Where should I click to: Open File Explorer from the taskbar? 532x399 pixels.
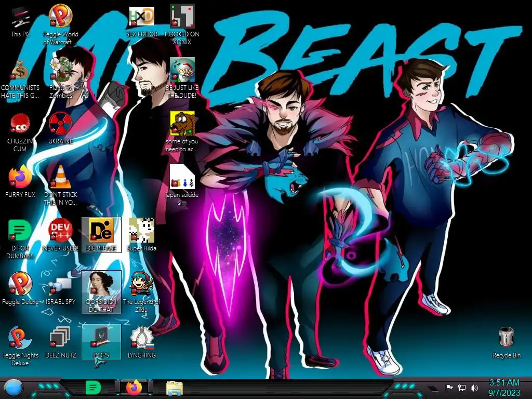coord(175,389)
